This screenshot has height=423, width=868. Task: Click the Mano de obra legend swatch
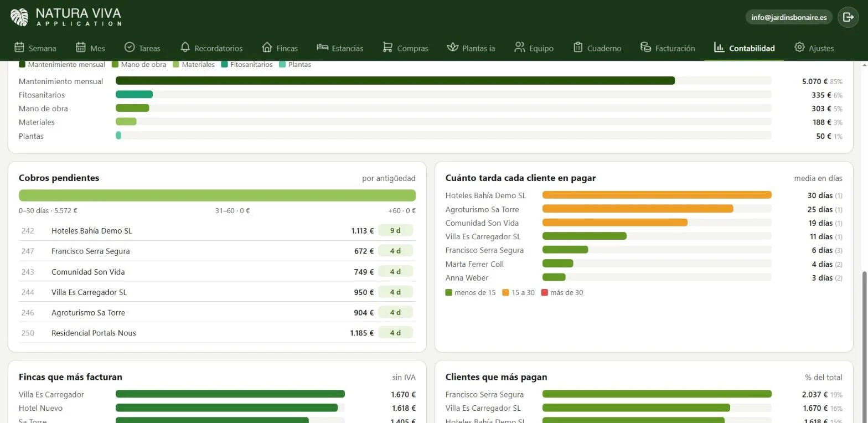tap(115, 64)
